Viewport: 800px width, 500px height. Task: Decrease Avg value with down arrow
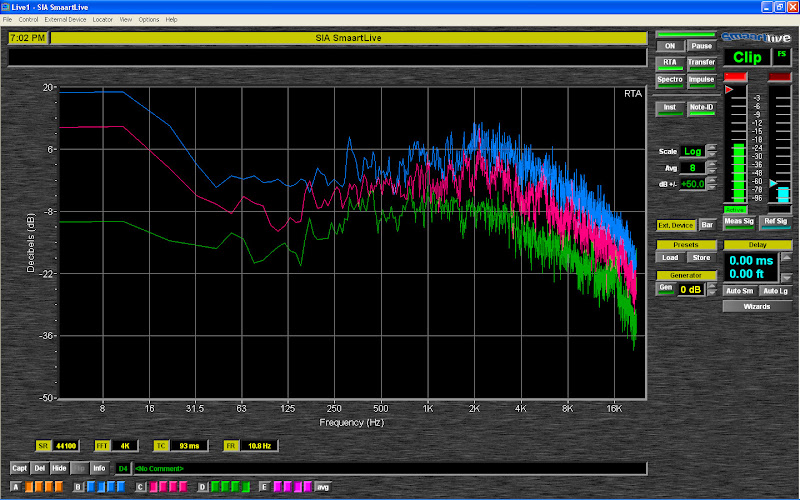(x=712, y=171)
